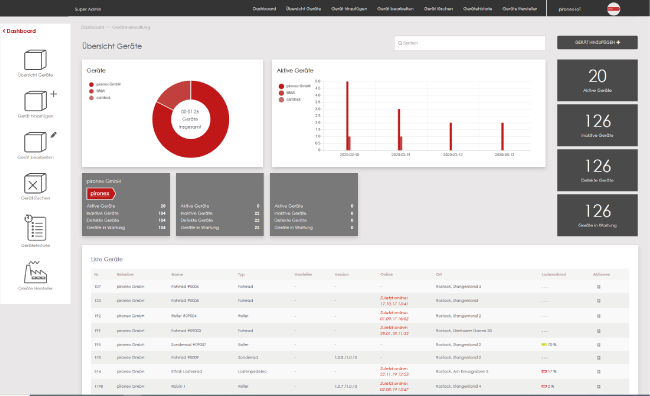Select Gerät bearbeiten in top navigation

click(395, 9)
